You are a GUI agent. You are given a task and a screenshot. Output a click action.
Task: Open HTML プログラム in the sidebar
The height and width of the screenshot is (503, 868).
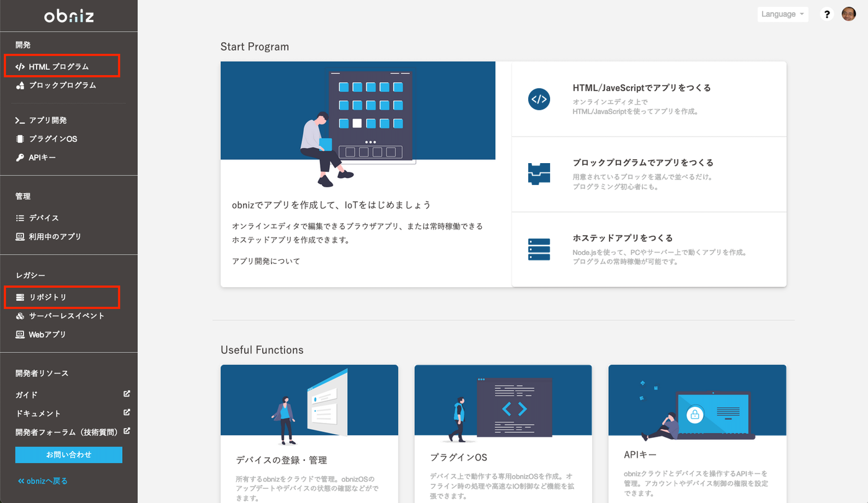coord(59,66)
